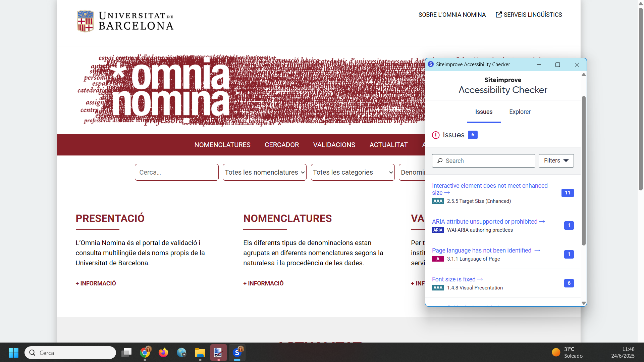Open the Totes les categories dropdown
This screenshot has height=362, width=644.
pos(353,172)
